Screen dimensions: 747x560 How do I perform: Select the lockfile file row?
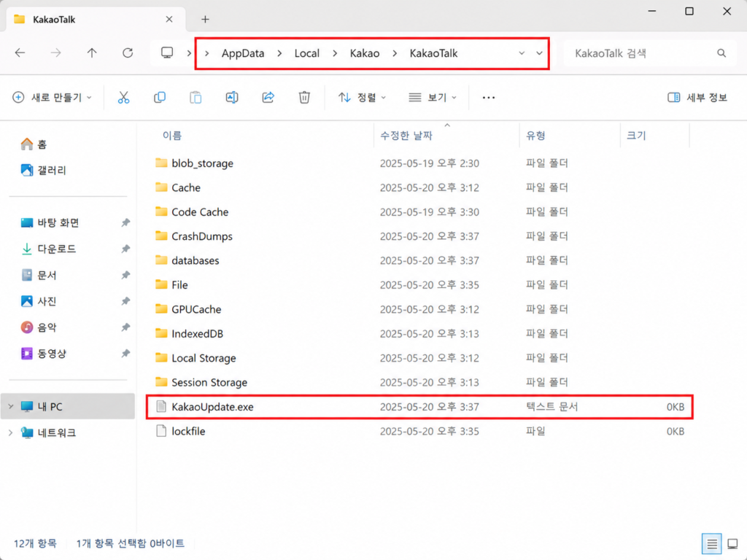pyautogui.click(x=419, y=431)
